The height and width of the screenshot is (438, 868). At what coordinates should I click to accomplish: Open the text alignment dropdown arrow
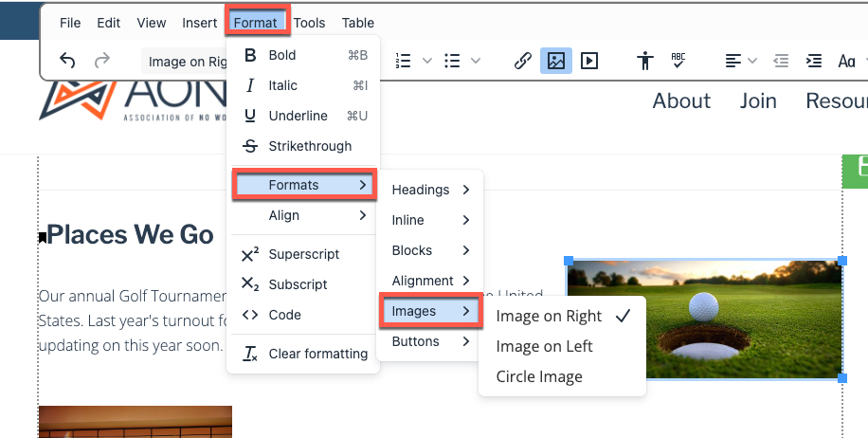(752, 61)
